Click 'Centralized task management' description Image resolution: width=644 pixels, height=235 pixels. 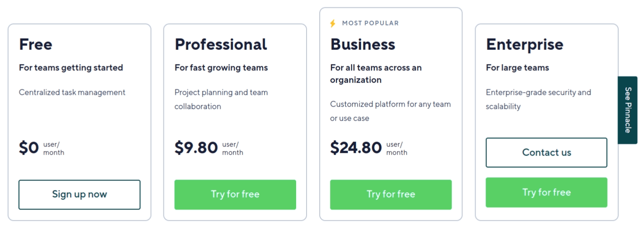72,93
